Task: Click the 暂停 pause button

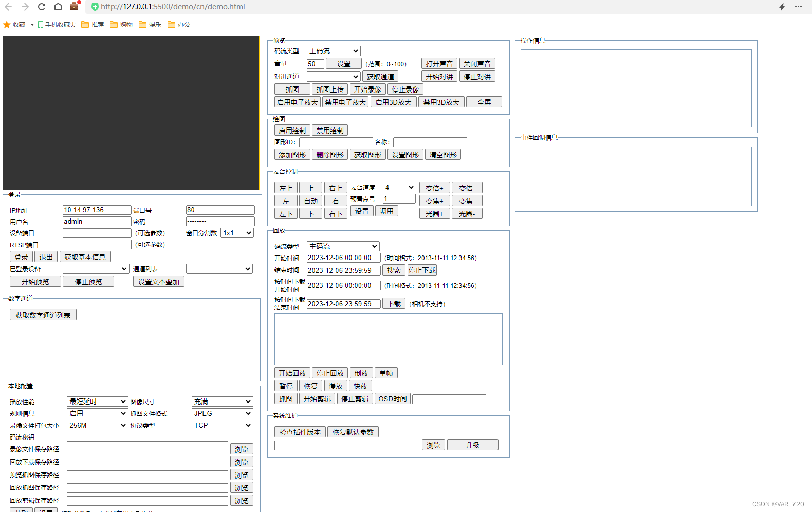Action: pos(286,386)
